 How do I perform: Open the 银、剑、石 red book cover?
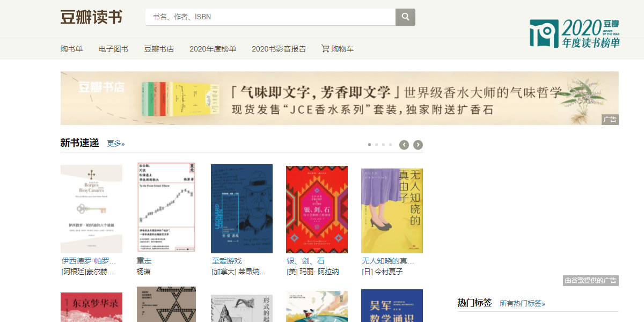point(317,209)
